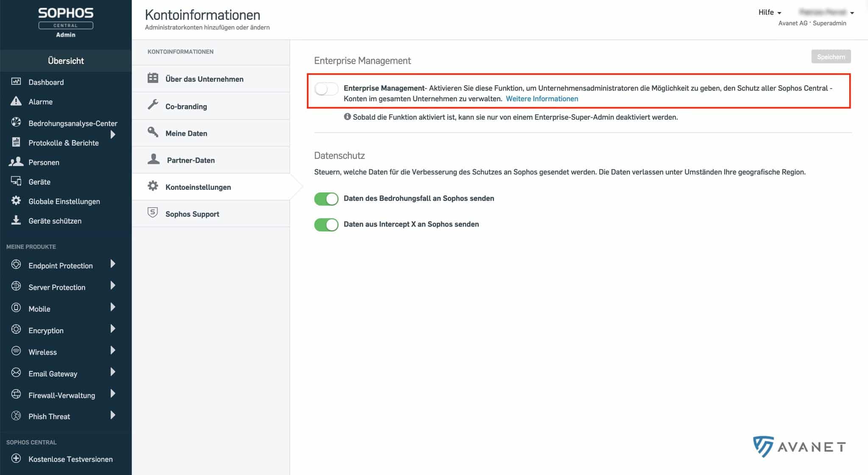
Task: Click the Protokolle & Berichte report icon
Action: [x=16, y=142]
